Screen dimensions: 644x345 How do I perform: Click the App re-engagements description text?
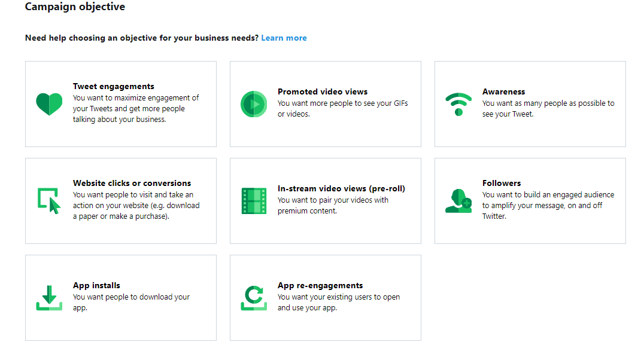pos(338,303)
